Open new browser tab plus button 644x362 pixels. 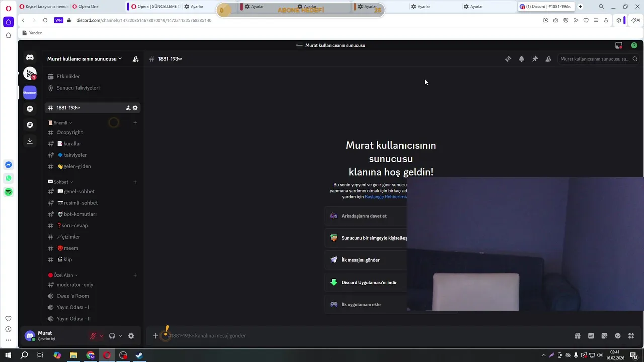(x=580, y=7)
